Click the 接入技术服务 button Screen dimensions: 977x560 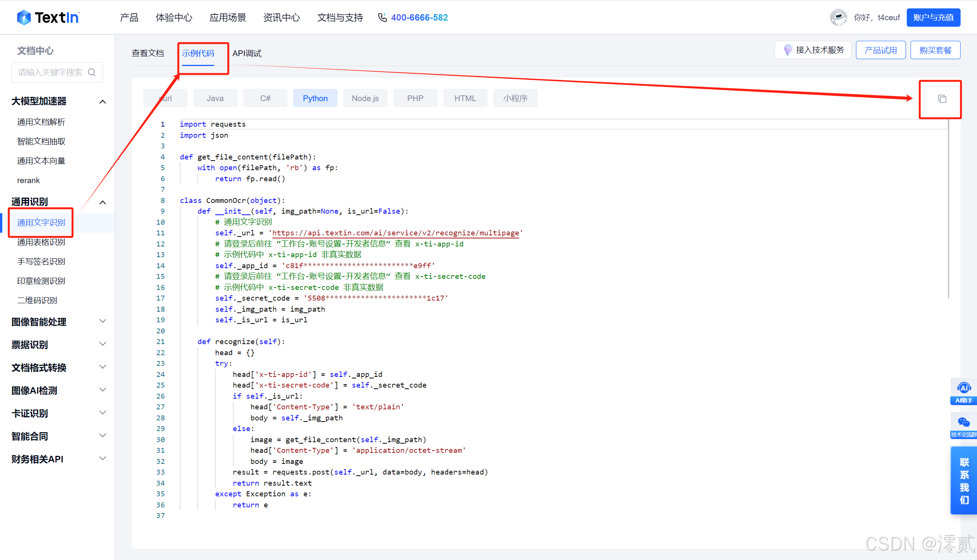[x=812, y=50]
